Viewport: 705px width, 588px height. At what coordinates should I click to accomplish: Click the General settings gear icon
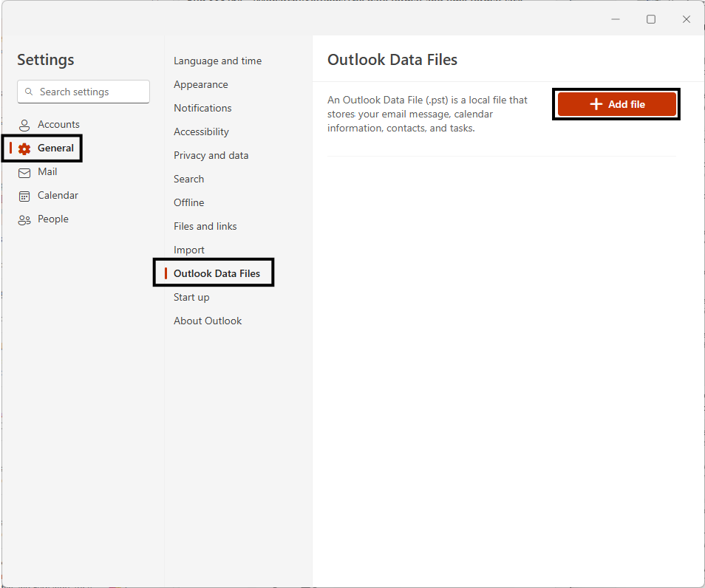tap(24, 148)
